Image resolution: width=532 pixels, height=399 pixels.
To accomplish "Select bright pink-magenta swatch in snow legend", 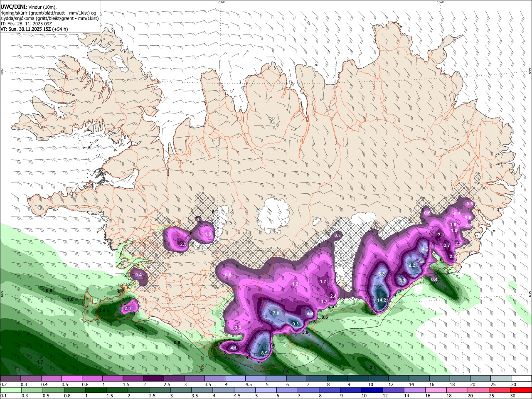I will tap(71, 378).
